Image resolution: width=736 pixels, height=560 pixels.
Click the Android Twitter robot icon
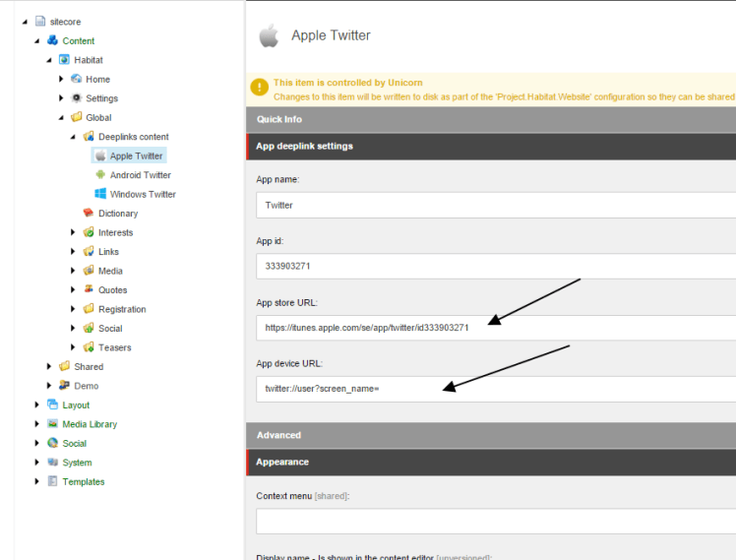pos(100,175)
